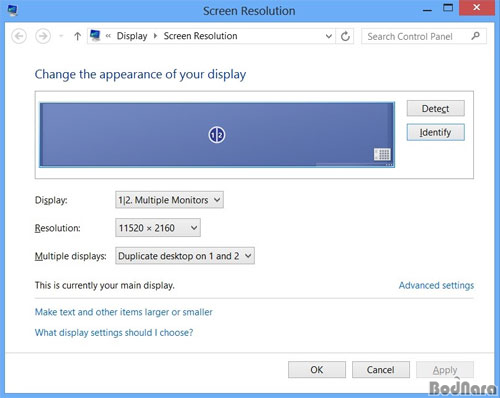Select the 1|2 monitor badge in preview
The height and width of the screenshot is (398, 500).
[217, 135]
